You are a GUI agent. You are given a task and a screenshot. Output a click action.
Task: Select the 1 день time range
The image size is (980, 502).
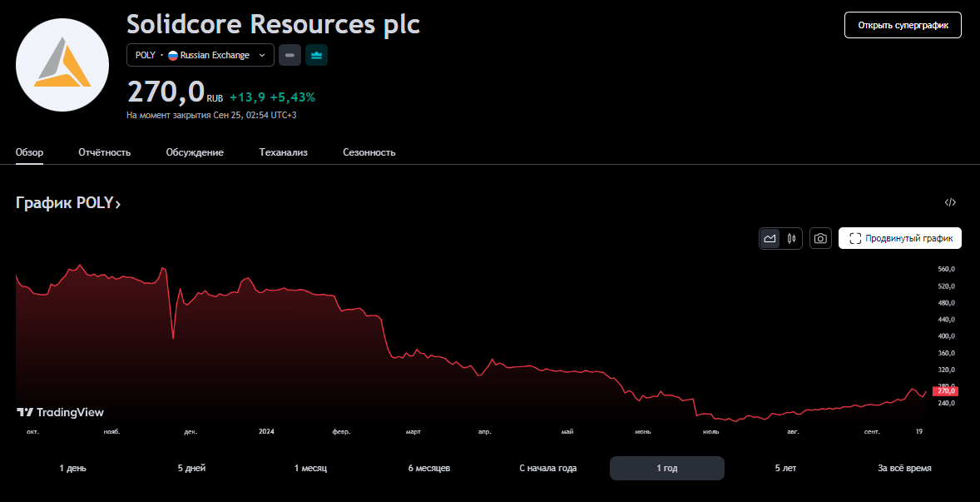pyautogui.click(x=73, y=468)
